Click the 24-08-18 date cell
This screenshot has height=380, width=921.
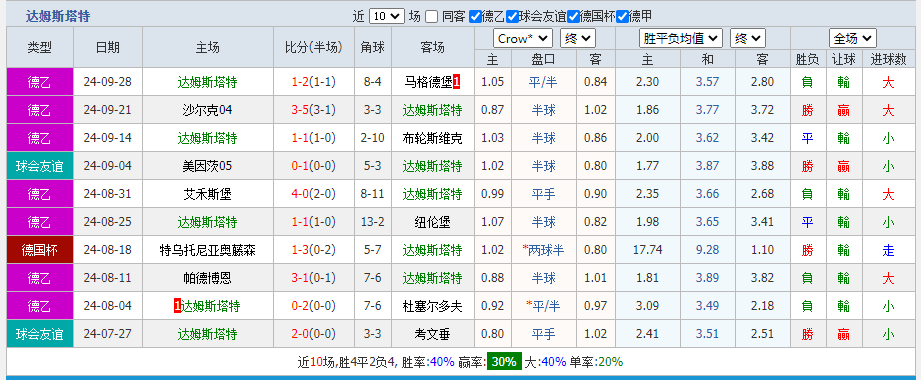(x=108, y=250)
